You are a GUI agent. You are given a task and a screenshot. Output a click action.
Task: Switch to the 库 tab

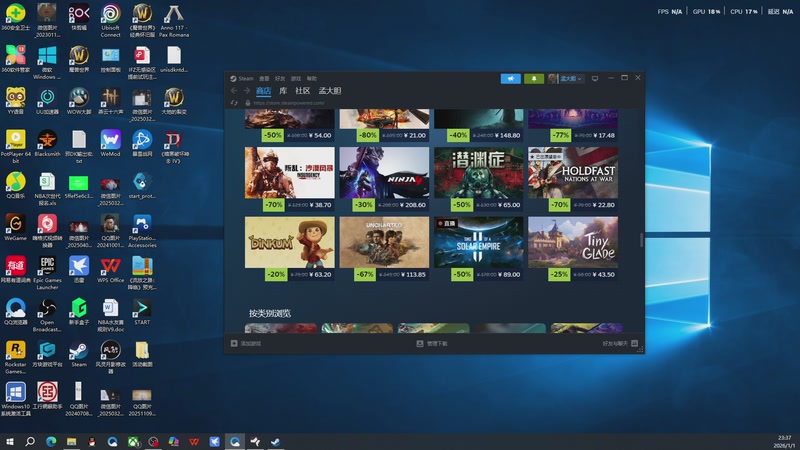(283, 91)
